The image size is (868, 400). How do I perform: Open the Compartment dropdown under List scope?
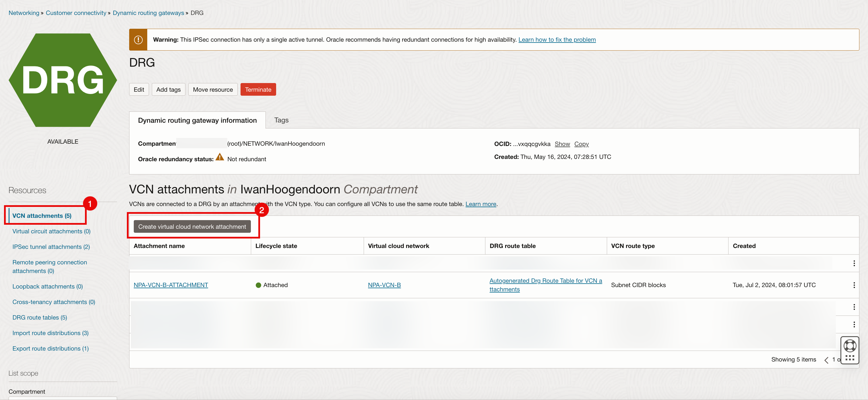pos(63,398)
